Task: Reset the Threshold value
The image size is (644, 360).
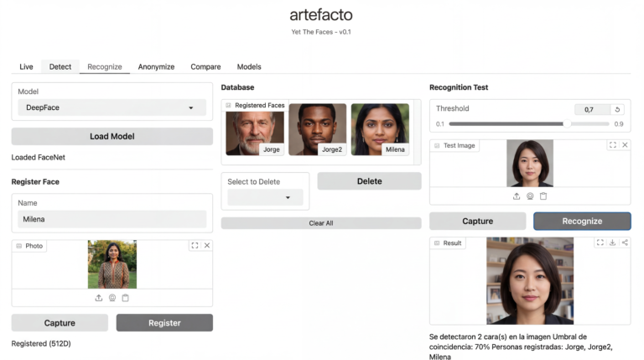Action: pyautogui.click(x=618, y=109)
